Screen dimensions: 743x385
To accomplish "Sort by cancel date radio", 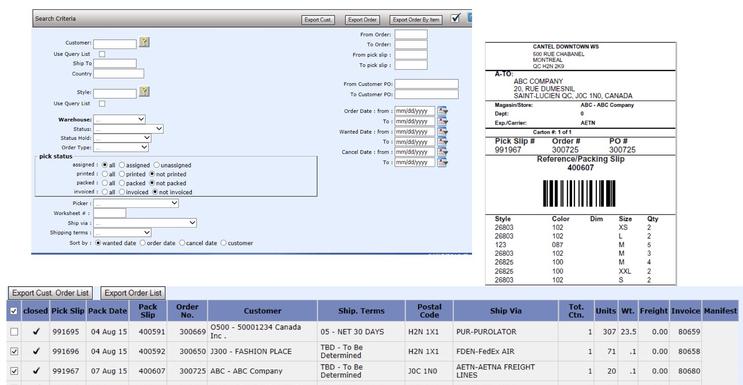I will tap(182, 243).
